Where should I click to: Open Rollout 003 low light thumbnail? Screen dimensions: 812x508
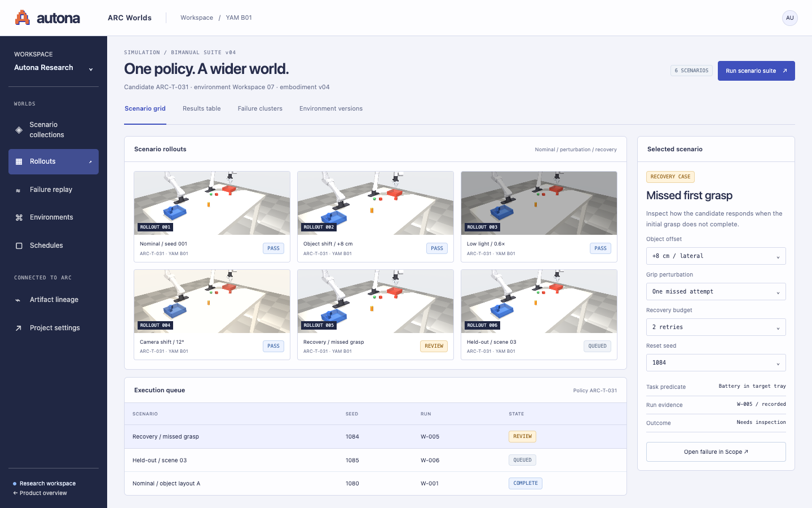539,203
